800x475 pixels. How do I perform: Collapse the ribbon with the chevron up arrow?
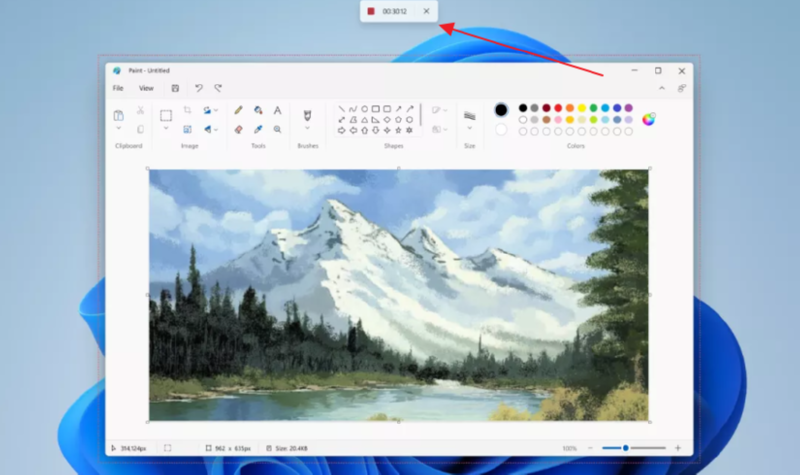(661, 88)
